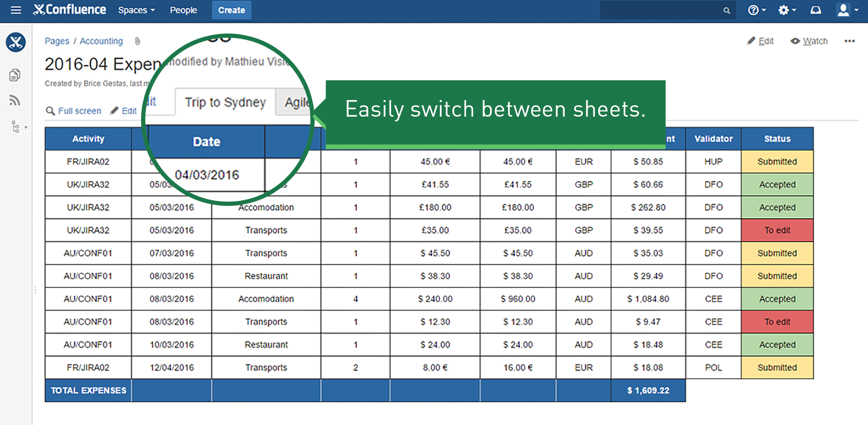Select the HUP validator cell
The width and height of the screenshot is (868, 425).
[x=714, y=161]
